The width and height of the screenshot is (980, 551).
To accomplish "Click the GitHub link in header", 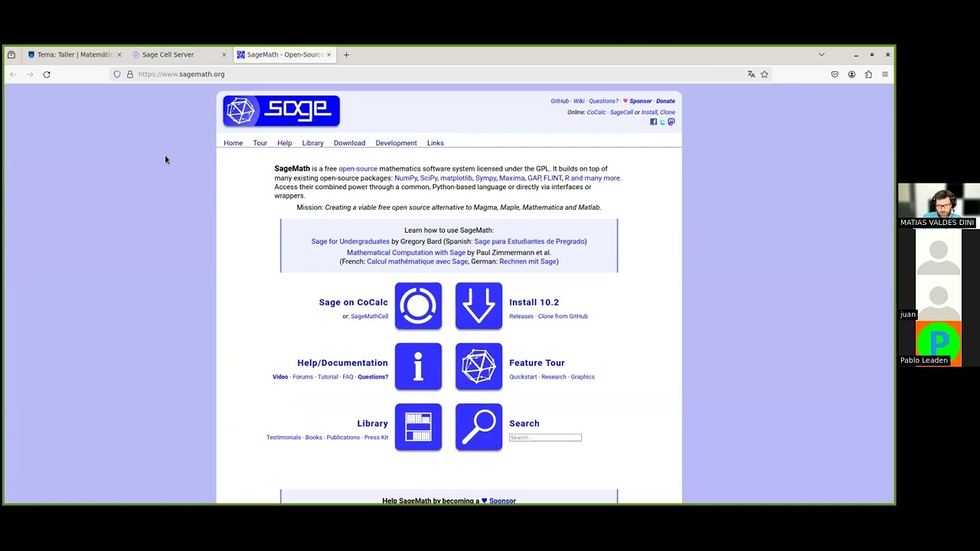I will [560, 101].
